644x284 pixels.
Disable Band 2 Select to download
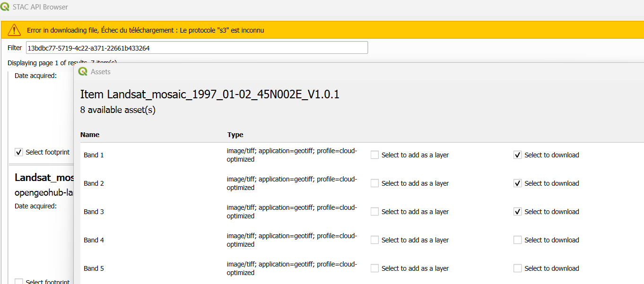coord(518,183)
